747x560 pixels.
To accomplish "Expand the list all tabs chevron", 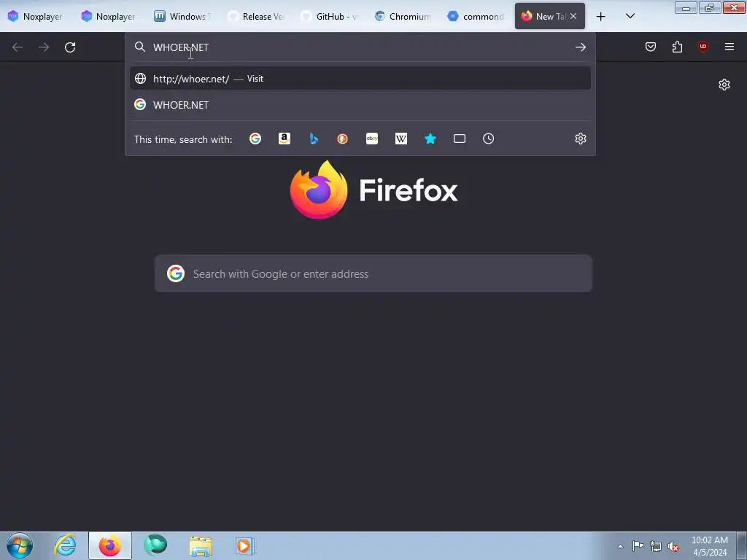I will point(630,16).
